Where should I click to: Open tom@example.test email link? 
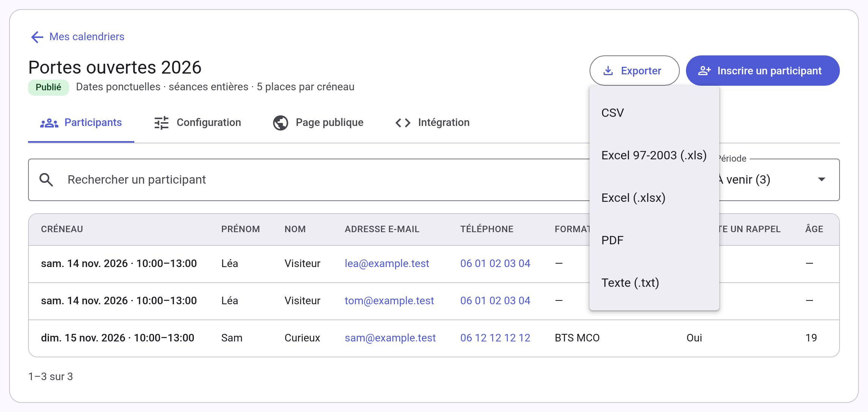coord(389,301)
